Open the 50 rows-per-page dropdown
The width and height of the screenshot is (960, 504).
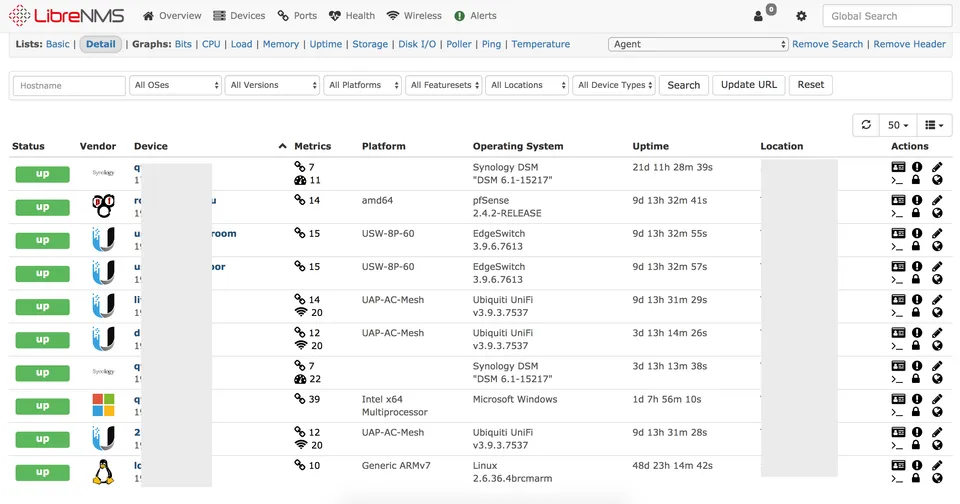point(898,125)
